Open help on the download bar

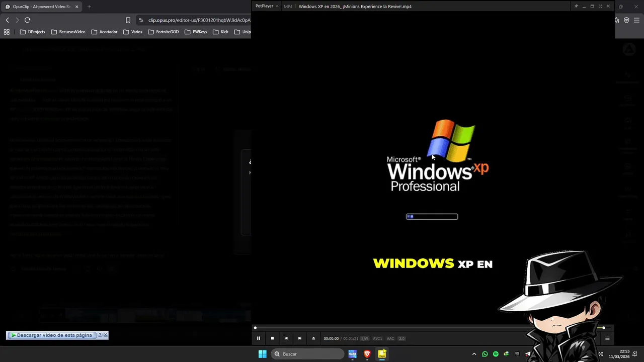[100, 335]
